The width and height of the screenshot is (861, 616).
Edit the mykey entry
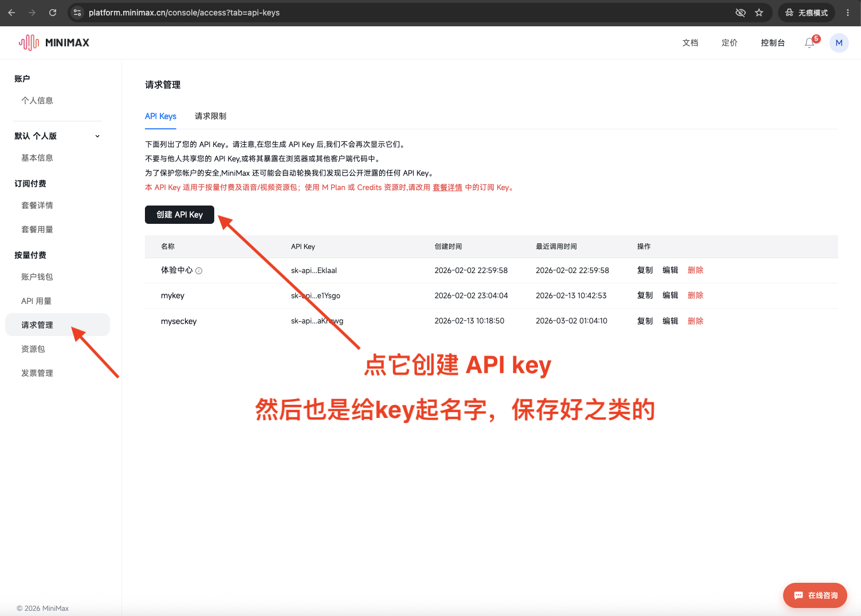[x=670, y=295]
